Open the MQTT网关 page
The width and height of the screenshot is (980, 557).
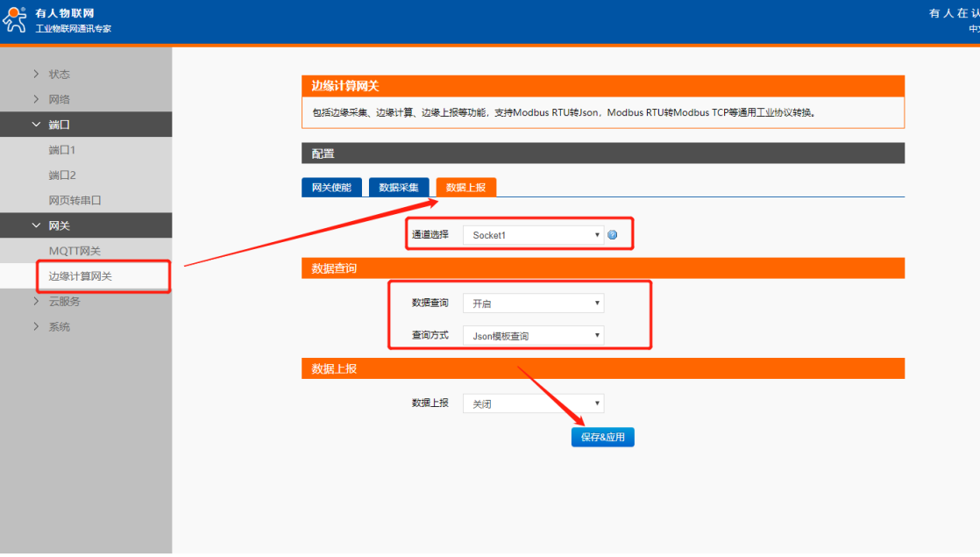click(x=75, y=251)
